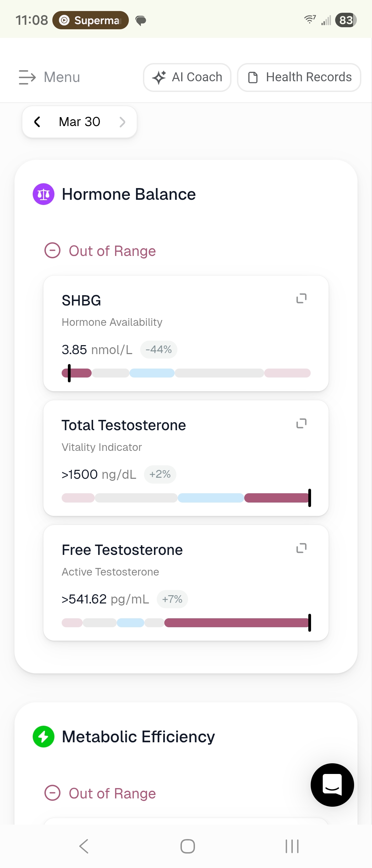Image resolution: width=372 pixels, height=868 pixels.
Task: Open Health Records
Action: pyautogui.click(x=299, y=77)
